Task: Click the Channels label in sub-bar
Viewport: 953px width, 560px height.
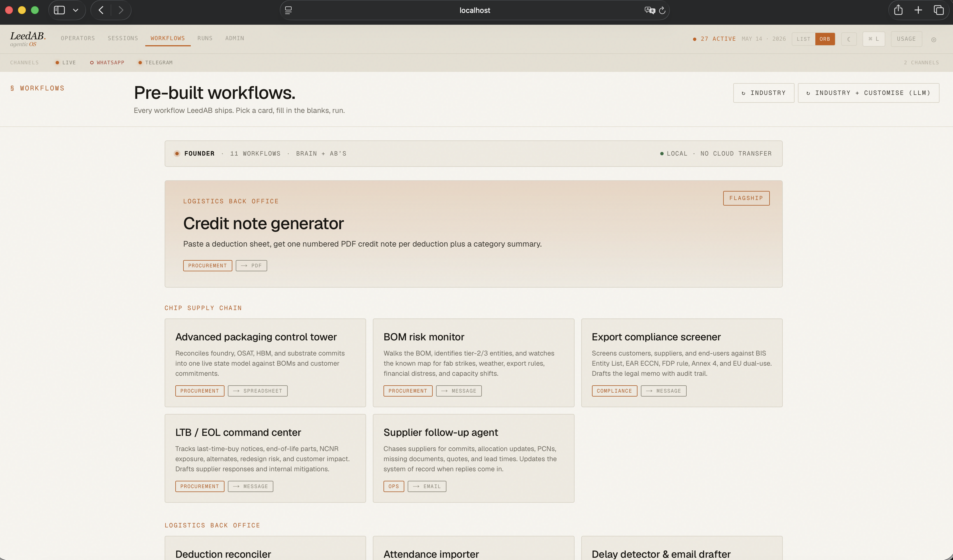Action: coord(24,62)
